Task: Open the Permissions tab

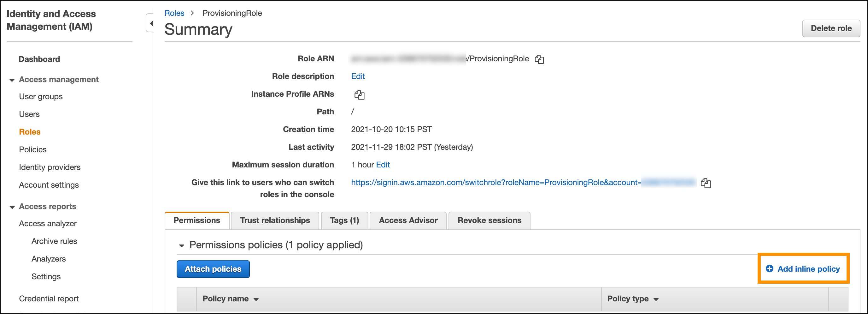Action: pos(197,220)
